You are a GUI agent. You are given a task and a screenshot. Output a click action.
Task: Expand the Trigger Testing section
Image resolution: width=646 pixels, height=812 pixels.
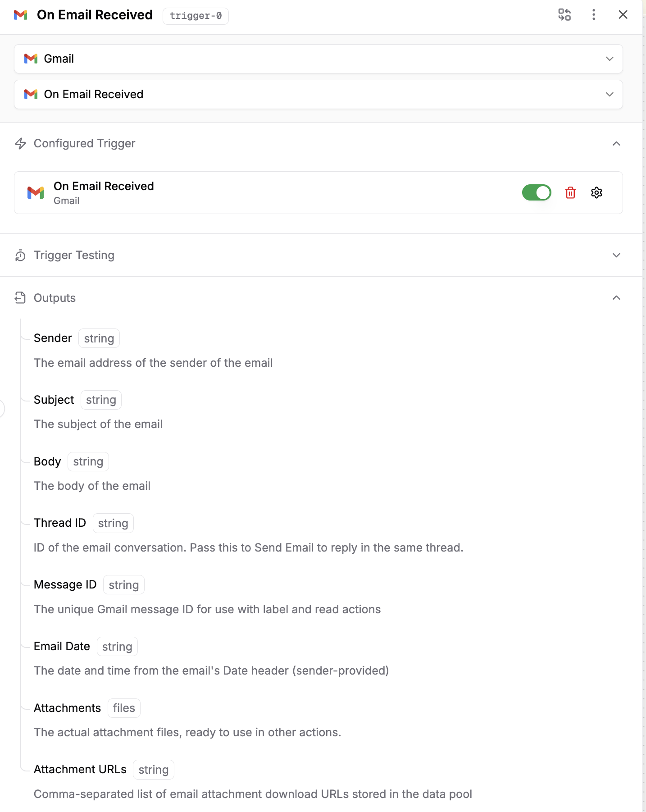click(616, 255)
